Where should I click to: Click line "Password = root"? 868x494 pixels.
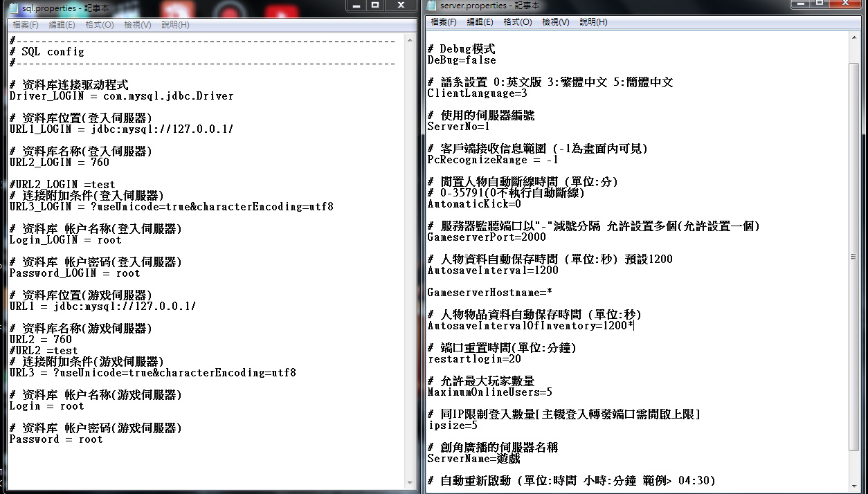56,439
